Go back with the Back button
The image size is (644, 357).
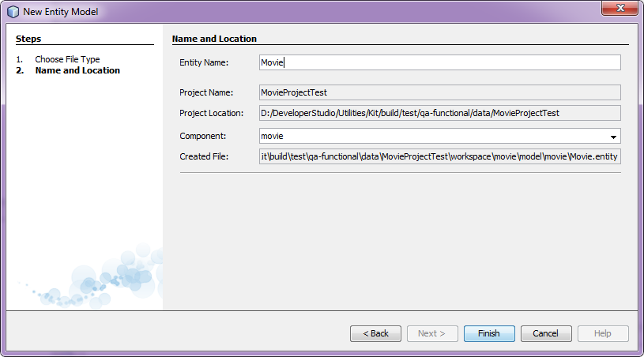click(x=375, y=333)
